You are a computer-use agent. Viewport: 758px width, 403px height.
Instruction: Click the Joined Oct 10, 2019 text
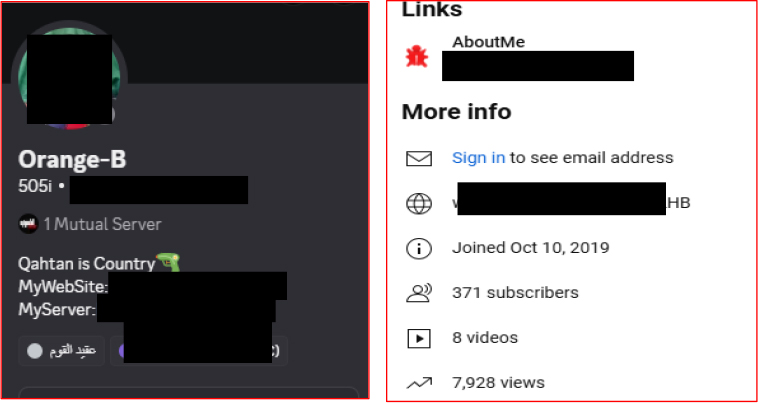pyautogui.click(x=530, y=248)
